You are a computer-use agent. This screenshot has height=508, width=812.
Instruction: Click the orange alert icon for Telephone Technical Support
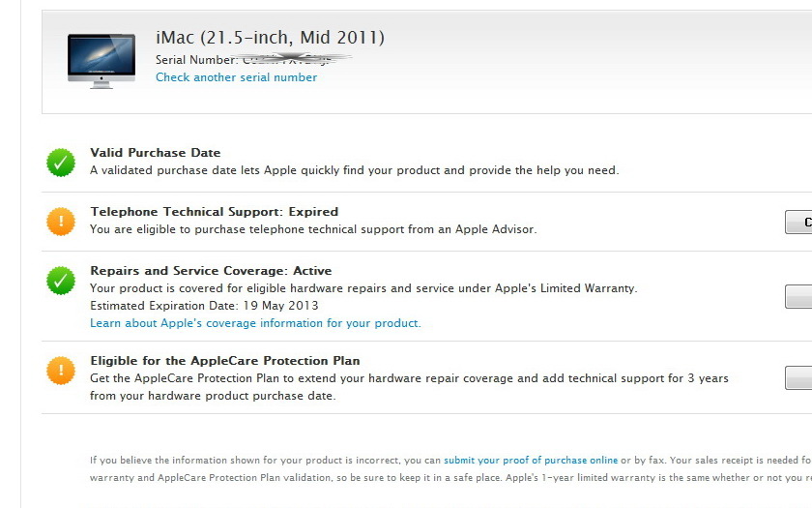click(61, 222)
